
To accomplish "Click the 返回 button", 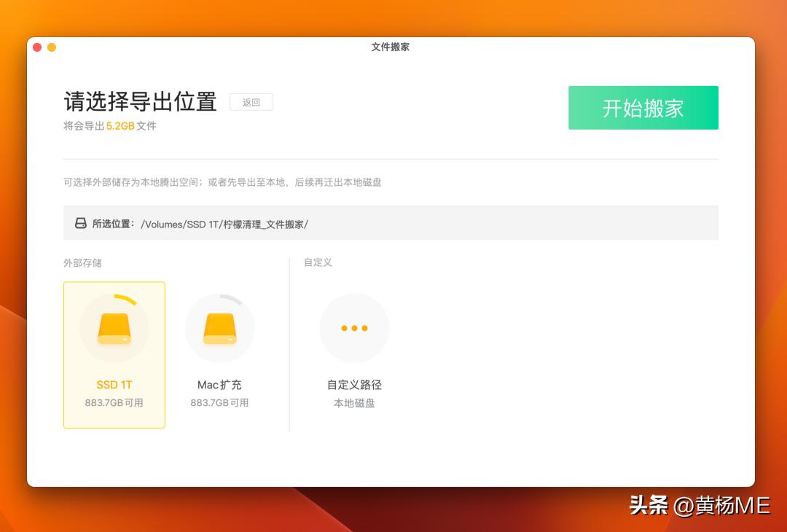I will pos(251,102).
